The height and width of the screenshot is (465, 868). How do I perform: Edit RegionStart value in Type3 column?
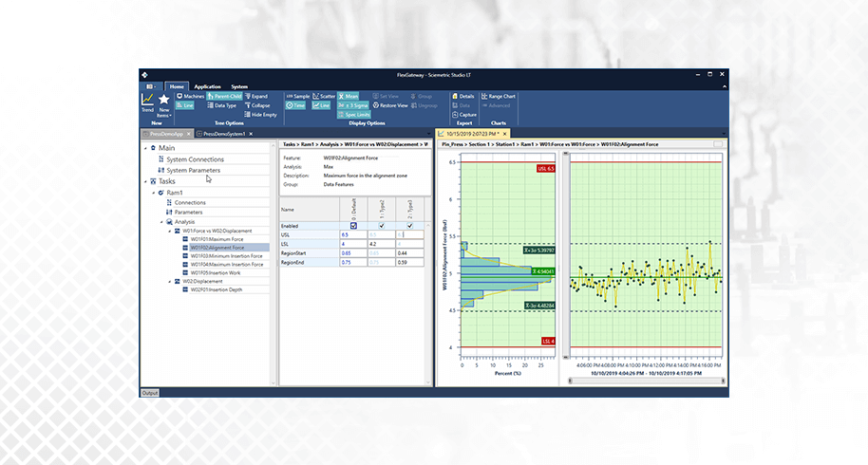click(x=409, y=253)
